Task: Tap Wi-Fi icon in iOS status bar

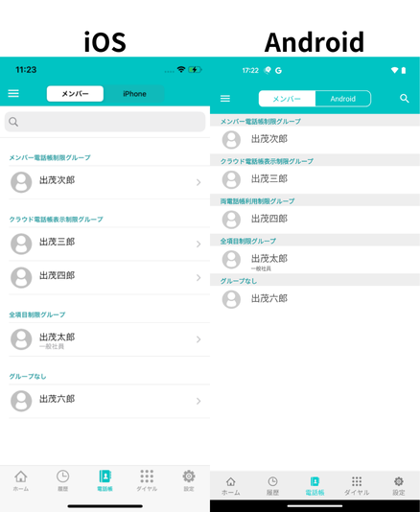Action: (181, 69)
